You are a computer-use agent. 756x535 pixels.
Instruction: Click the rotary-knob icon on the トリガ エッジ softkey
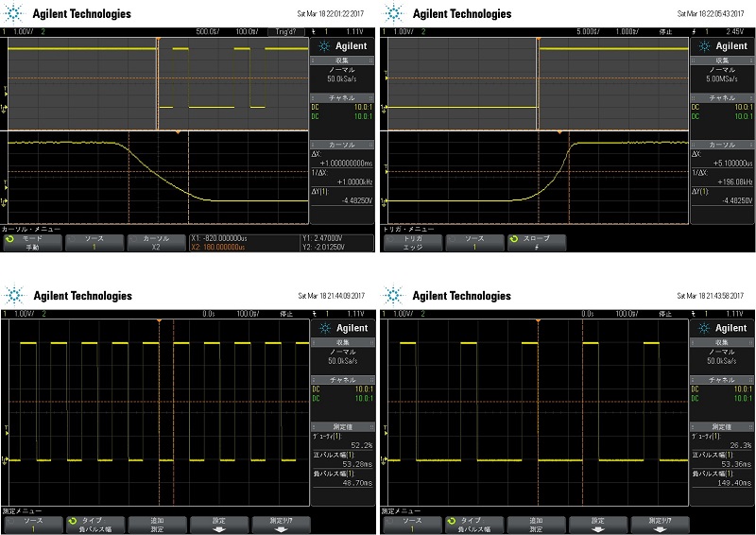click(x=387, y=241)
